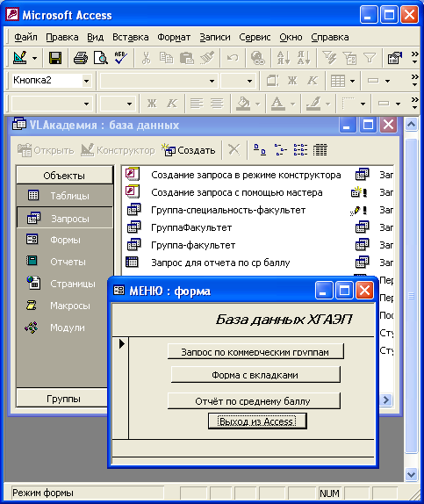Sort descending with the Я-А icon
Viewport: 424px width, 504px height.
[x=304, y=58]
